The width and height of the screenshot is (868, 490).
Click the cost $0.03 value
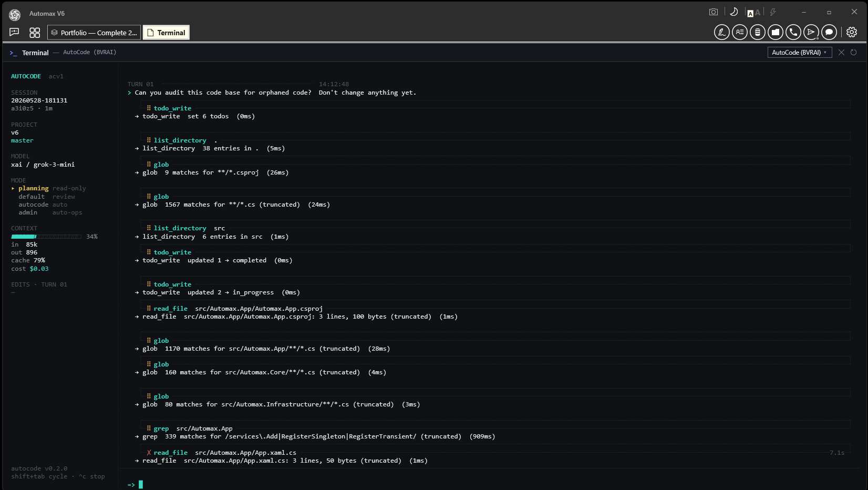[x=39, y=269]
